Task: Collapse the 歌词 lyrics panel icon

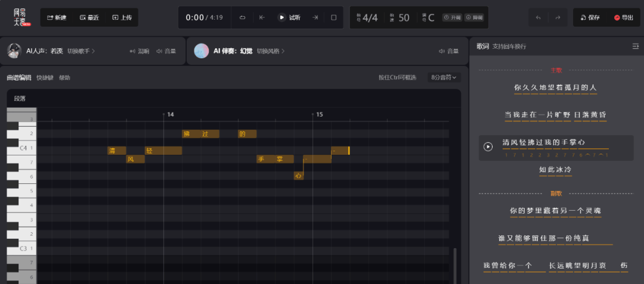Action: (636, 46)
